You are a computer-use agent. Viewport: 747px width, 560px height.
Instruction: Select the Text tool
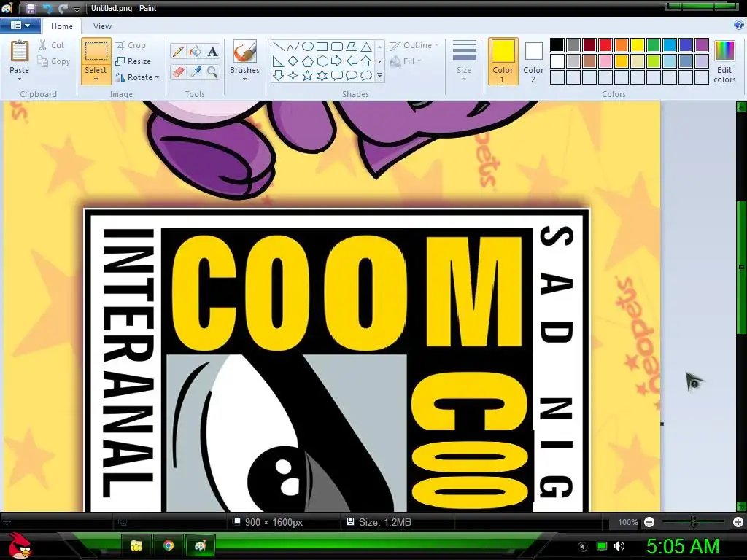click(212, 51)
